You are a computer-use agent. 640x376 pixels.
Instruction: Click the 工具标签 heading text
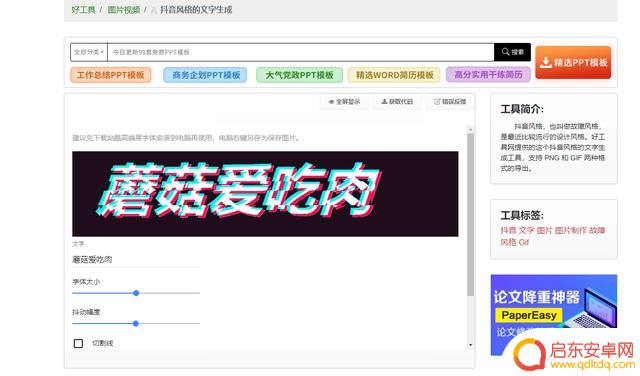click(522, 216)
